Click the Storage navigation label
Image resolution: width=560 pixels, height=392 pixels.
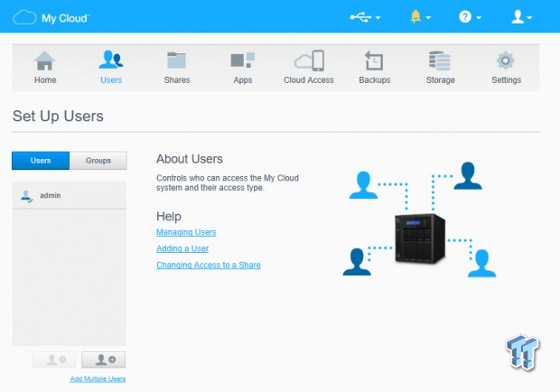point(441,80)
